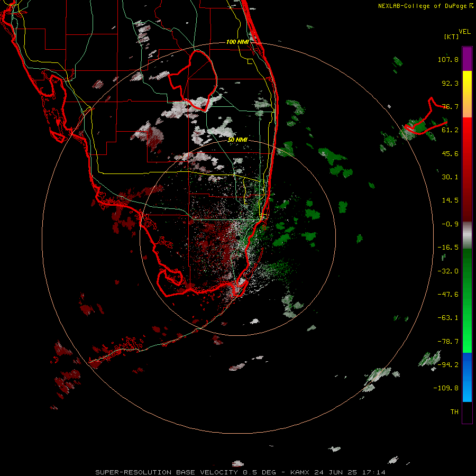Select the 107.8 value on the velocity scale
The image size is (476, 476).
pos(448,59)
